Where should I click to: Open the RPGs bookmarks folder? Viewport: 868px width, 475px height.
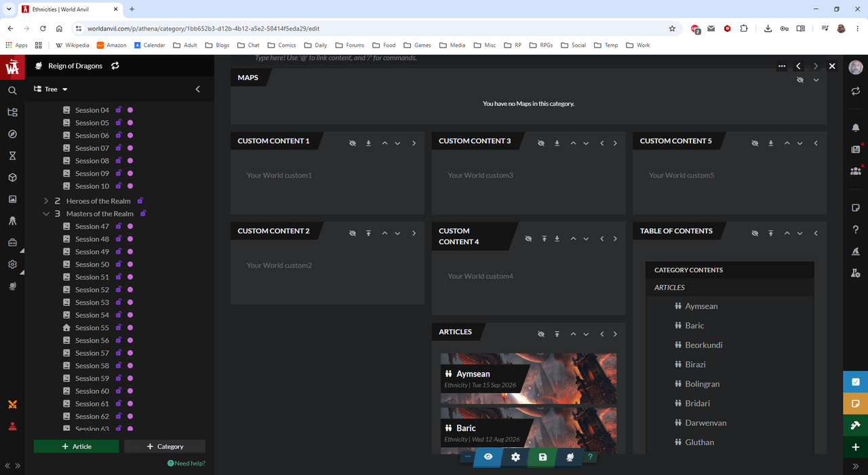[540, 45]
